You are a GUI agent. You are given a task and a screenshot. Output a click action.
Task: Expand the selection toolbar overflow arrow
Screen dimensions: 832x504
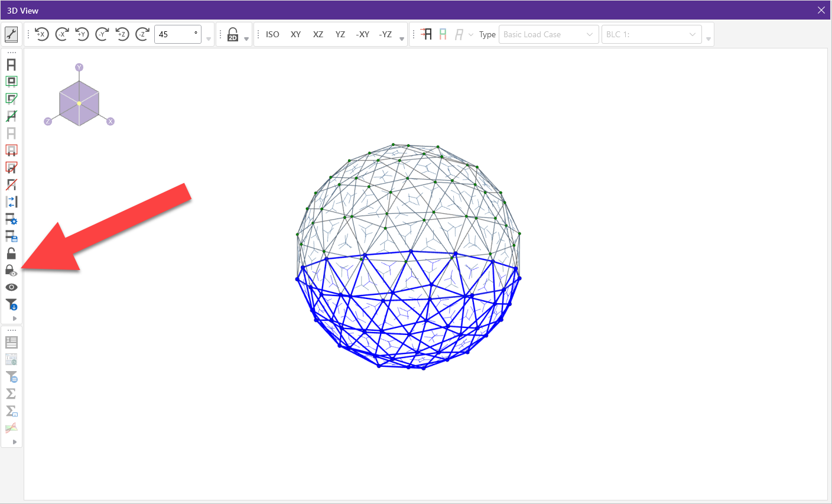[14, 318]
